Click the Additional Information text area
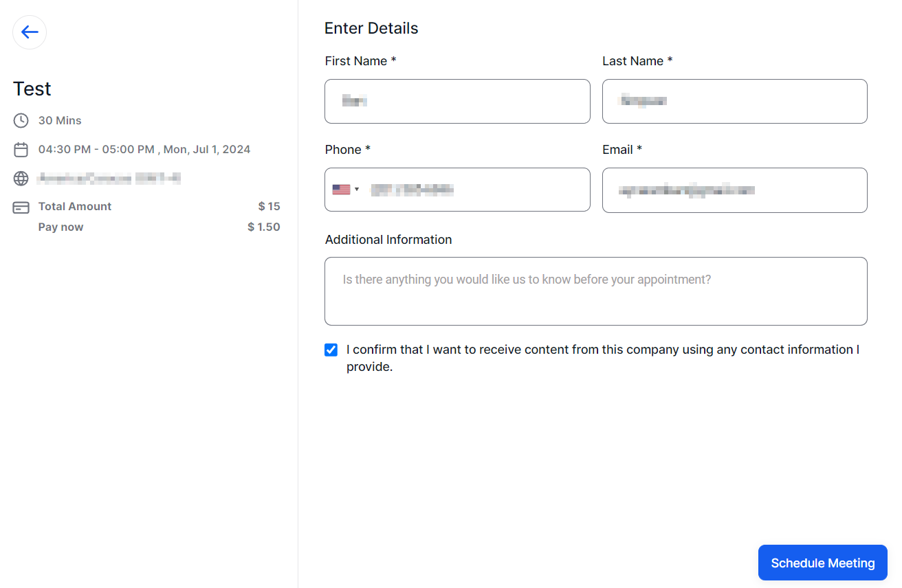Viewport: 902px width, 588px height. (596, 291)
